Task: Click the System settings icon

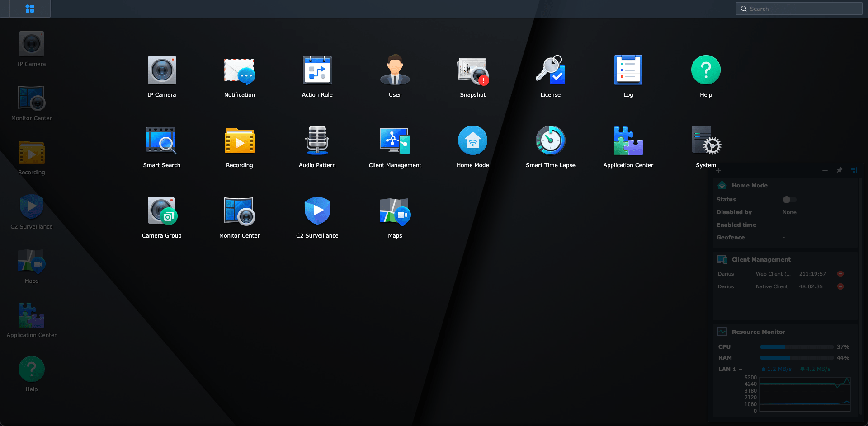Action: pyautogui.click(x=706, y=141)
